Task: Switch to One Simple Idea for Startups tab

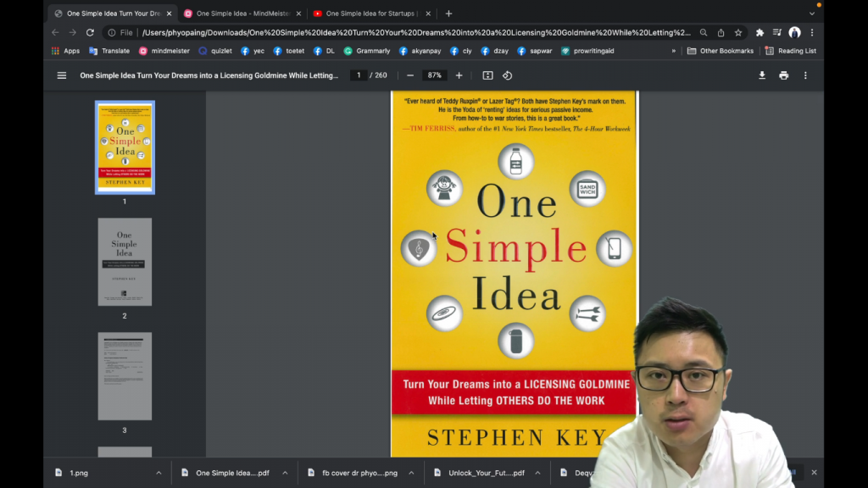Action: point(372,14)
